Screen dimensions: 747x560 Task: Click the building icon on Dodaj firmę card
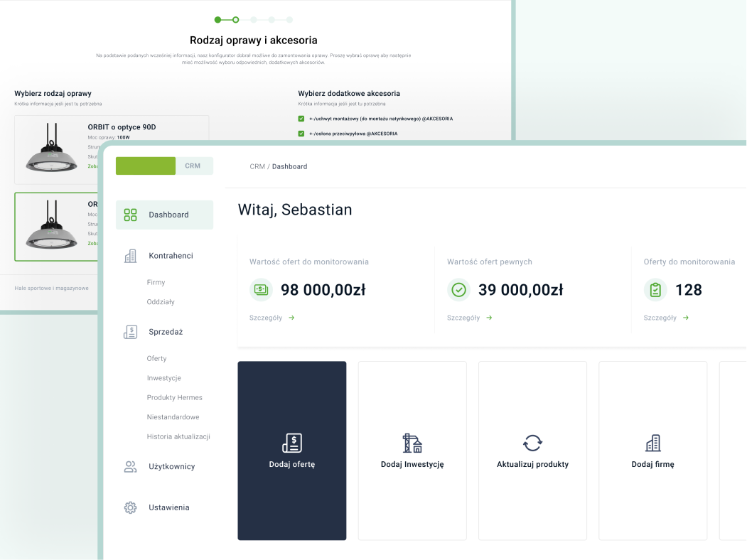point(653,443)
